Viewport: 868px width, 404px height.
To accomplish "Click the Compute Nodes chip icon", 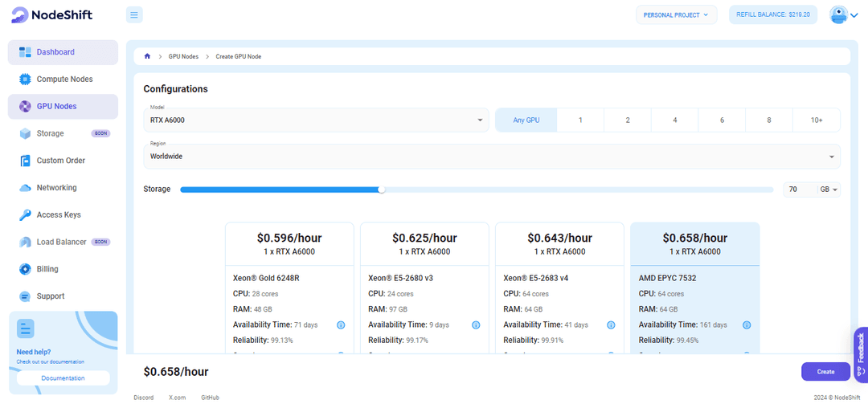I will click(x=25, y=80).
